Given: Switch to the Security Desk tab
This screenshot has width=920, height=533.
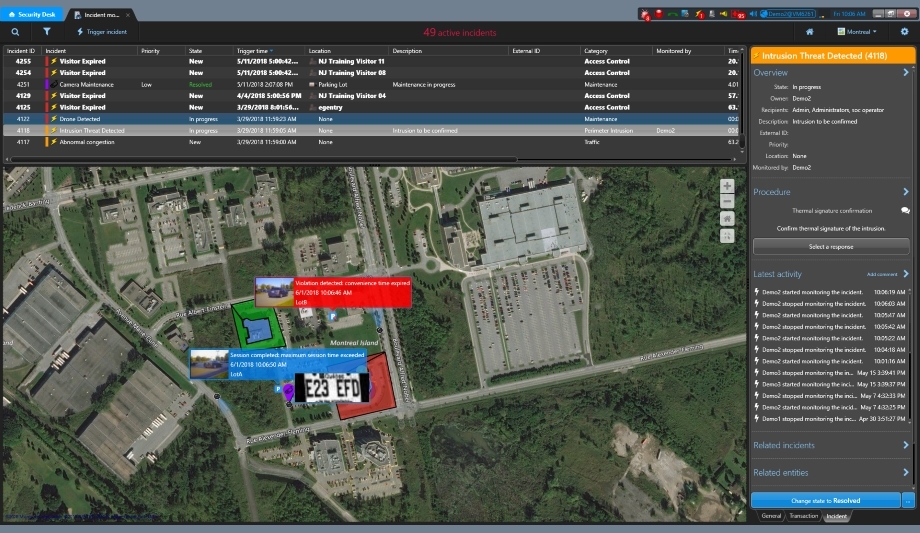Looking at the screenshot, I should (x=32, y=14).
